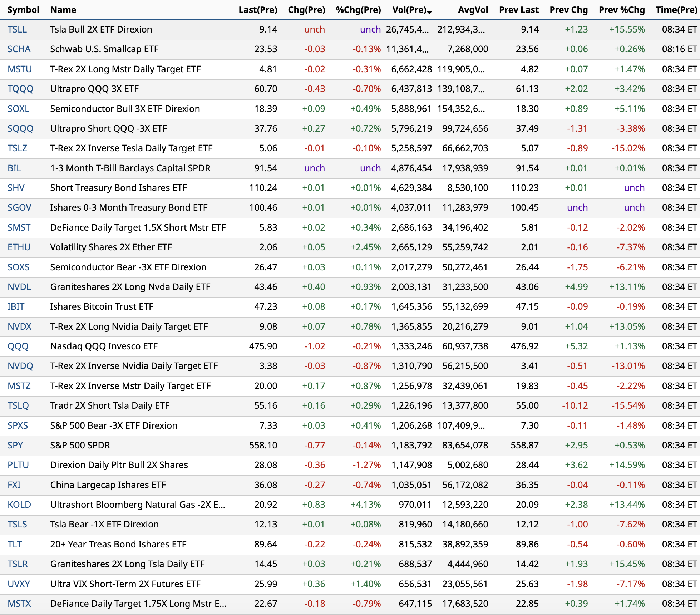
Task: Click the KOLD symbol link
Action: pyautogui.click(x=19, y=505)
